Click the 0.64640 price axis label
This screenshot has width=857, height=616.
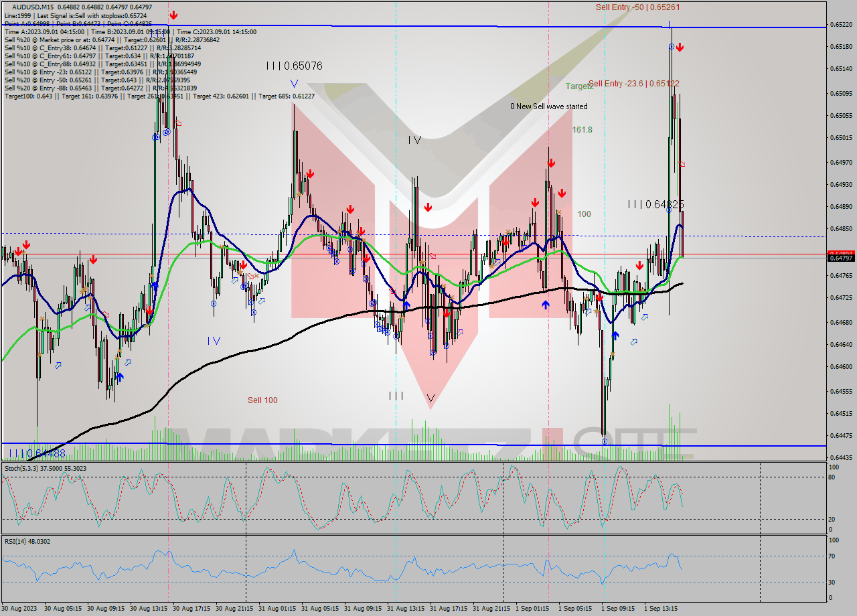tap(841, 345)
